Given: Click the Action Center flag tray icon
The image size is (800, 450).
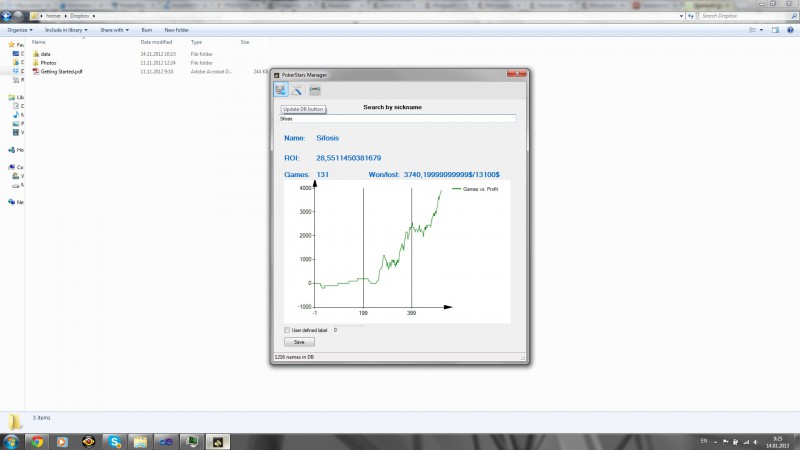Looking at the screenshot, I should pos(726,442).
